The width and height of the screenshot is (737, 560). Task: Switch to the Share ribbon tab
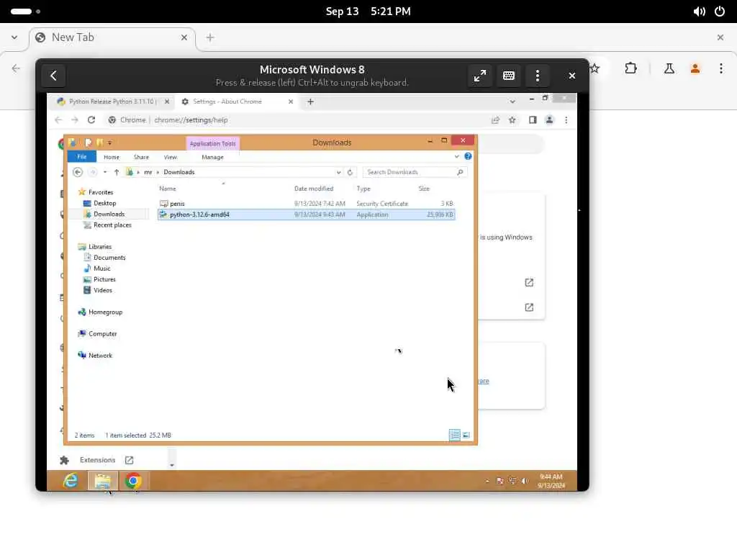[141, 157]
